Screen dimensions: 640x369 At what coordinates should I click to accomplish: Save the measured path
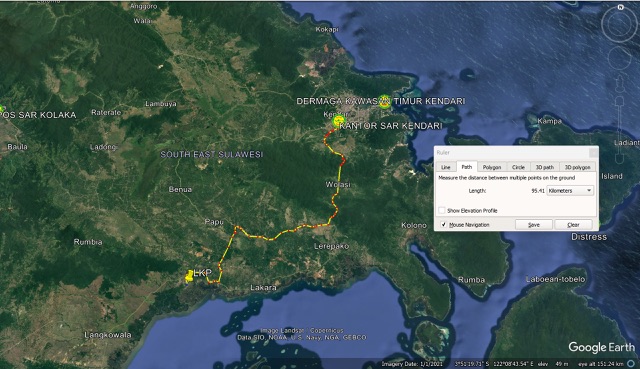[534, 225]
